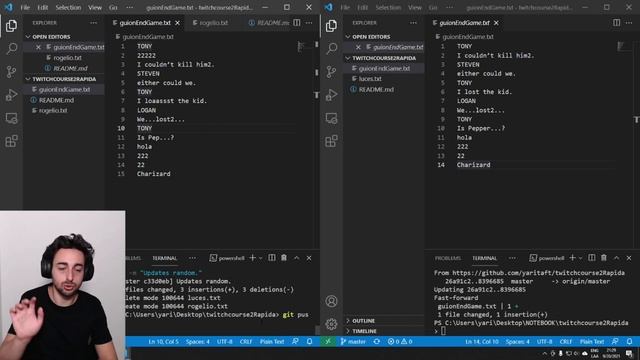Click master branch in right status bar
Screen dimensions: 640x360
coord(353,341)
